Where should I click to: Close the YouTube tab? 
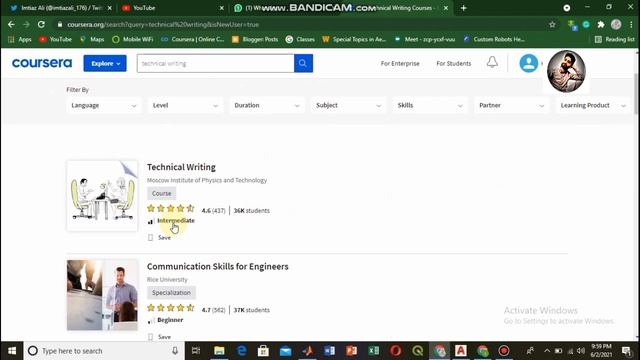click(x=222, y=8)
